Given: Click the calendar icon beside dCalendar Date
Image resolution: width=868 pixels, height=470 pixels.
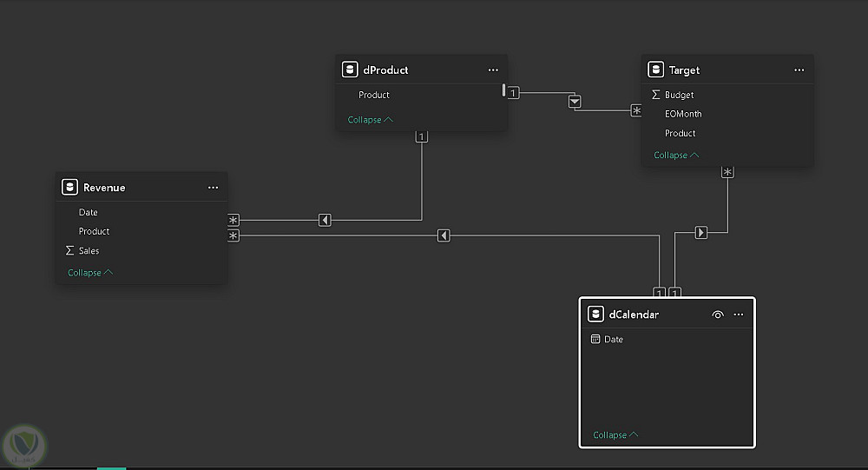Looking at the screenshot, I should coord(595,339).
